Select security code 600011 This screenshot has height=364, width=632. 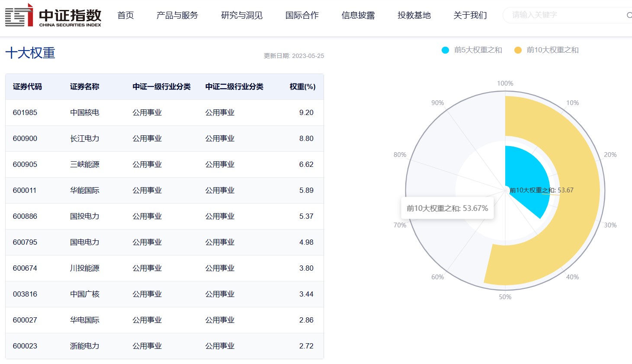click(x=25, y=191)
